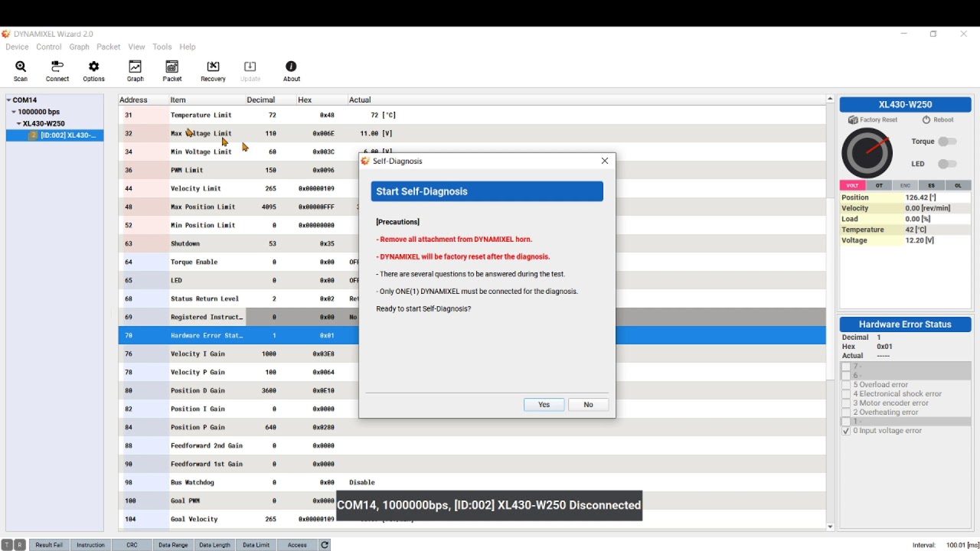The height and width of the screenshot is (551, 980).
Task: Click the Data Range status button
Action: (x=173, y=545)
